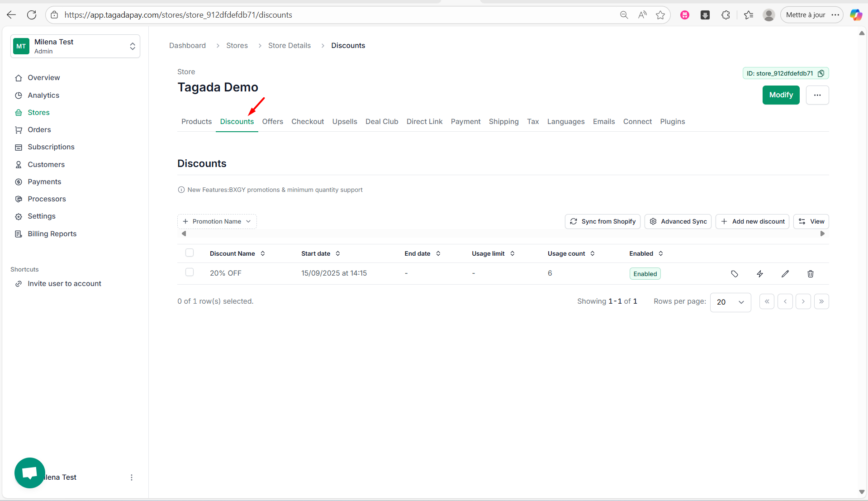Click the browser back arrow
868x501 pixels.
pos(11,15)
